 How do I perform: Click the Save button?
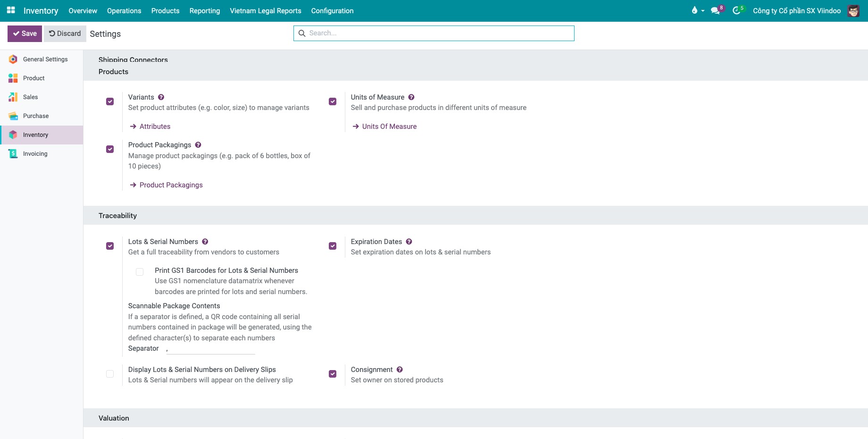[x=25, y=34]
